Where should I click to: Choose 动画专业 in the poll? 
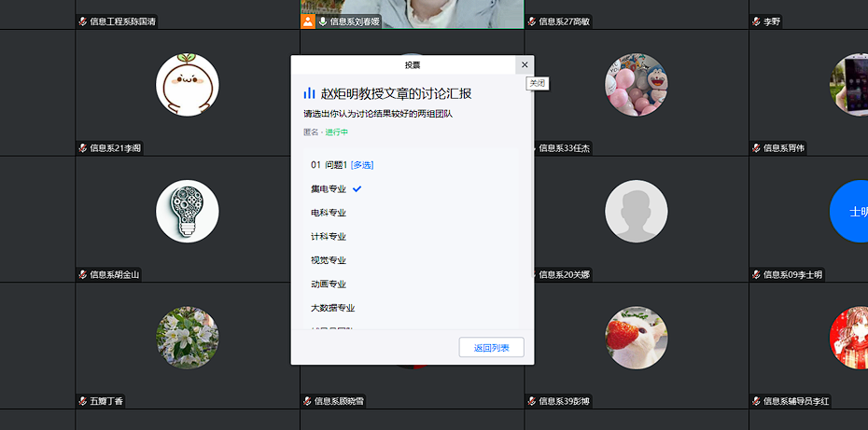329,284
